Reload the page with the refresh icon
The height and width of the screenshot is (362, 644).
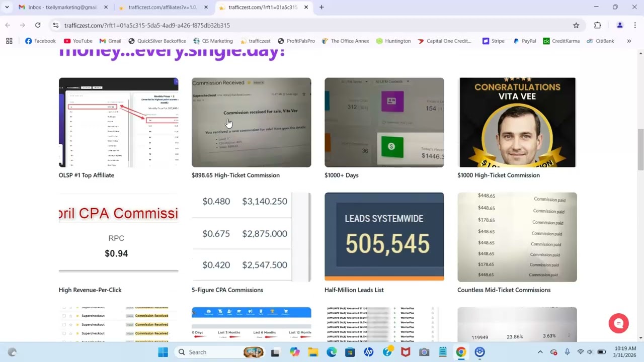point(38,25)
